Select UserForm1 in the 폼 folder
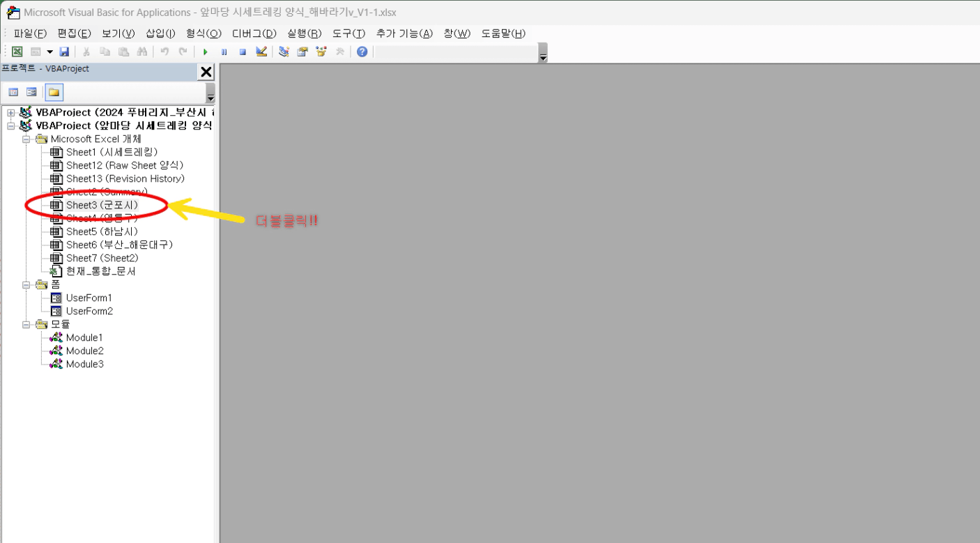The height and width of the screenshot is (543, 980). tap(89, 298)
